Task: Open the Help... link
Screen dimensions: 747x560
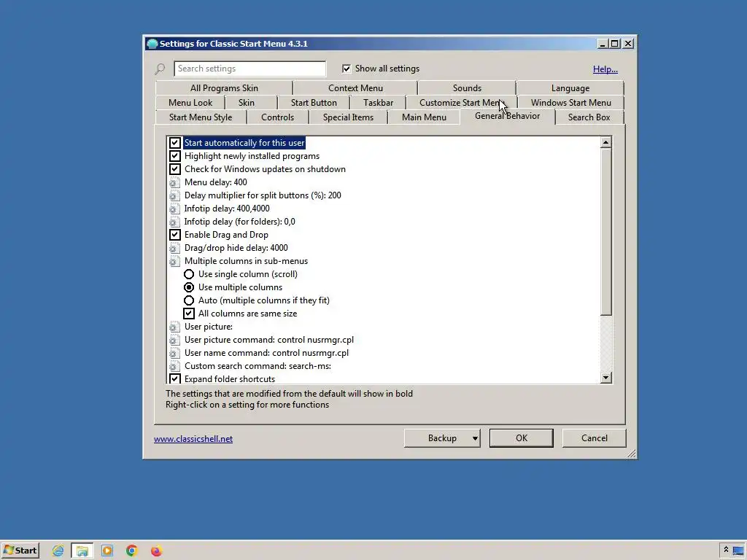Action: click(605, 69)
